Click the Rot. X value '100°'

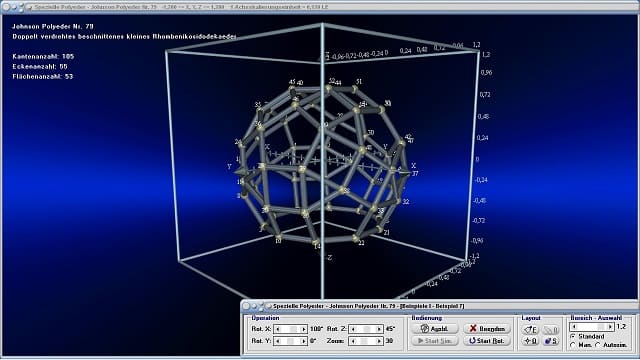coord(316,329)
